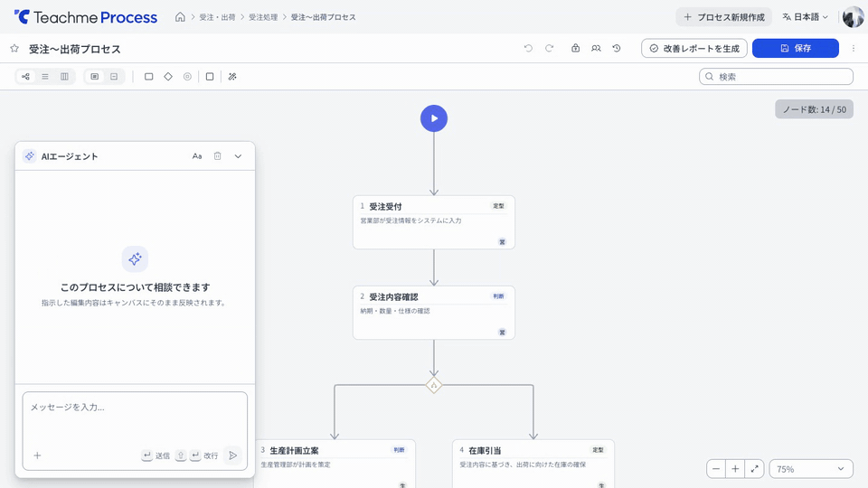This screenshot has width=868, height=488.
Task: Zoom out with the minus button
Action: (x=716, y=469)
